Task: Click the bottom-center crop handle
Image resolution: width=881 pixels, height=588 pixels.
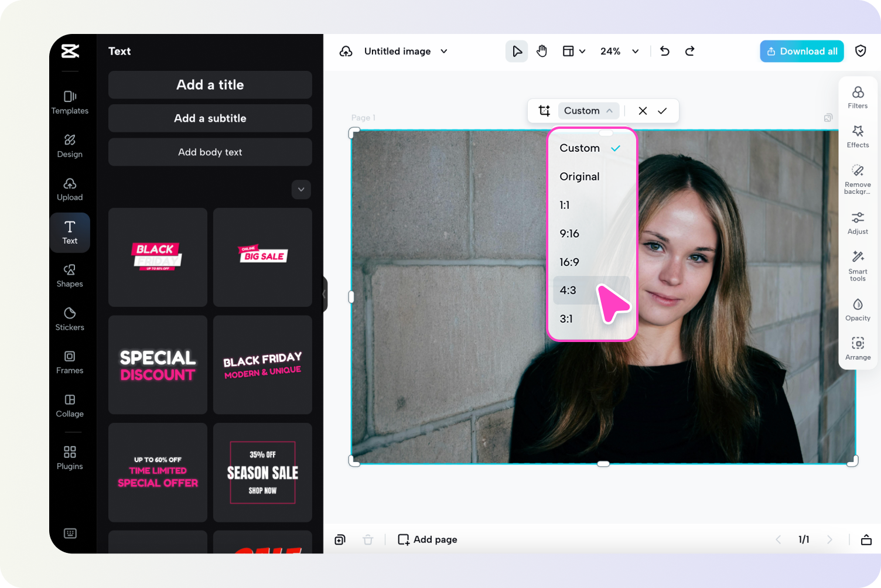Action: tap(603, 464)
